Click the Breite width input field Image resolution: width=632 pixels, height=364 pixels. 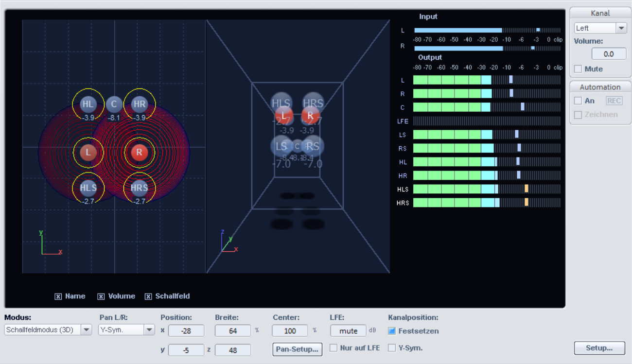click(x=233, y=331)
